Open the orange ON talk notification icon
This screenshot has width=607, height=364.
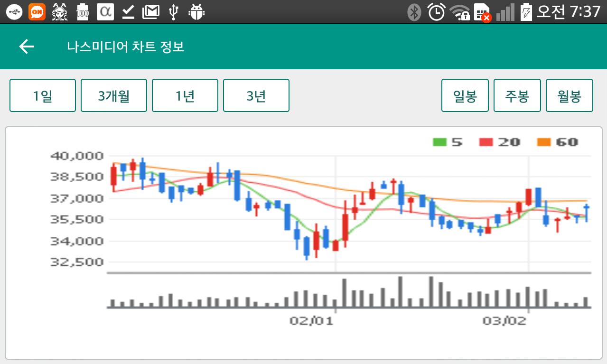pos(37,12)
